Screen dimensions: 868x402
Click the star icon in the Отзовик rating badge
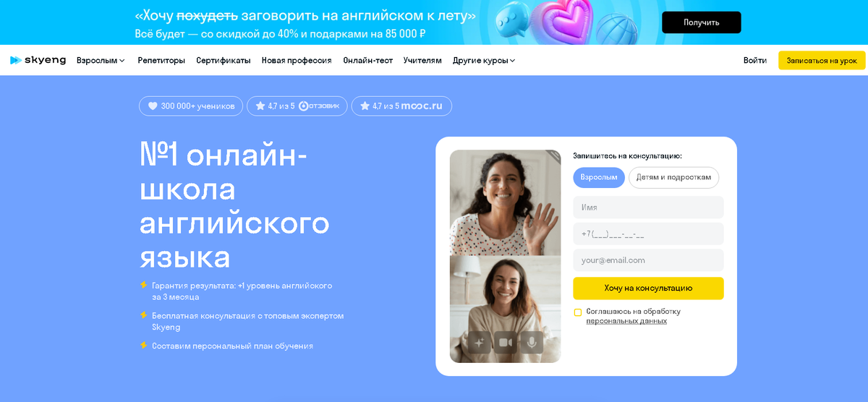coord(260,106)
